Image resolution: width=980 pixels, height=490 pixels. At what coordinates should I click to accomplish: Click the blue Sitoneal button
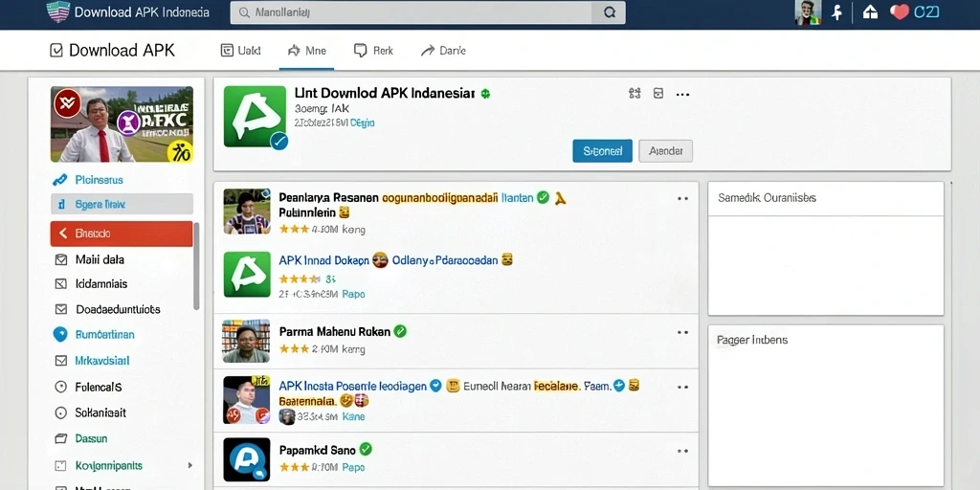pos(603,151)
